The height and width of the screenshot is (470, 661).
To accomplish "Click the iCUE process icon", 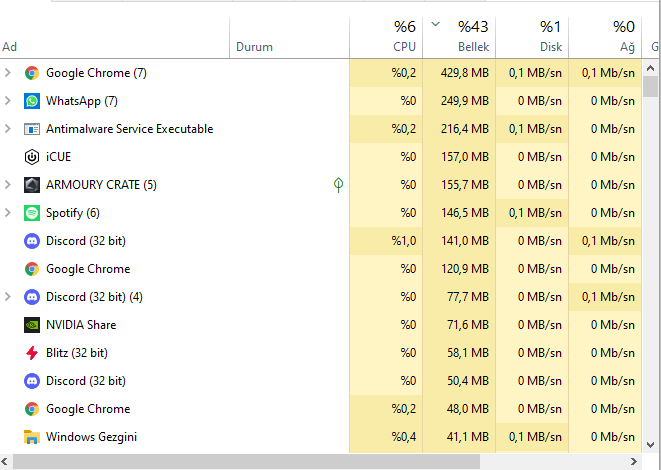I will tap(32, 157).
